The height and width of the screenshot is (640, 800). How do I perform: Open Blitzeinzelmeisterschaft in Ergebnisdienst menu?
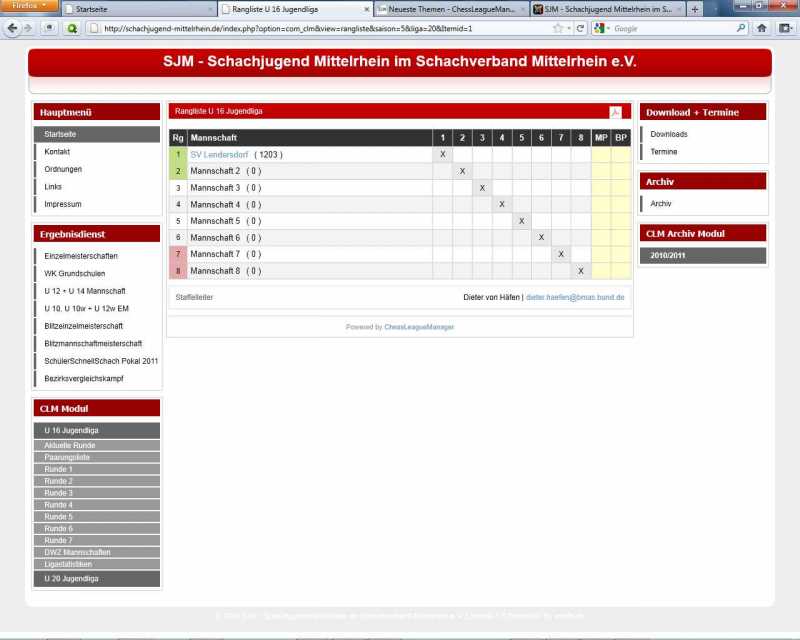point(84,326)
